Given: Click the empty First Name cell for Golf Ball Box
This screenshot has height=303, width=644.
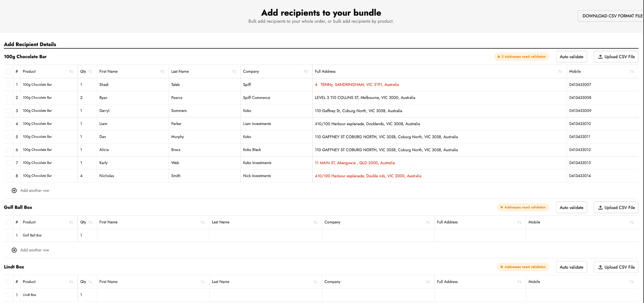Looking at the screenshot, I should coord(153,235).
